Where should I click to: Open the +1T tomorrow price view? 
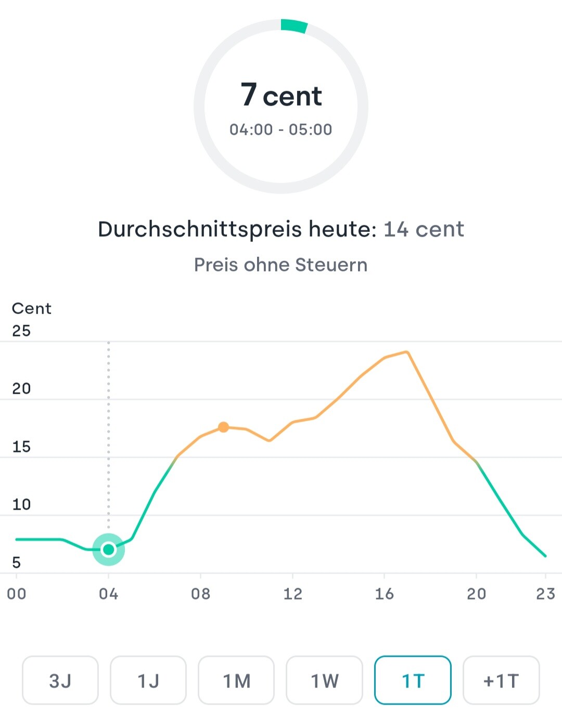pos(501,680)
